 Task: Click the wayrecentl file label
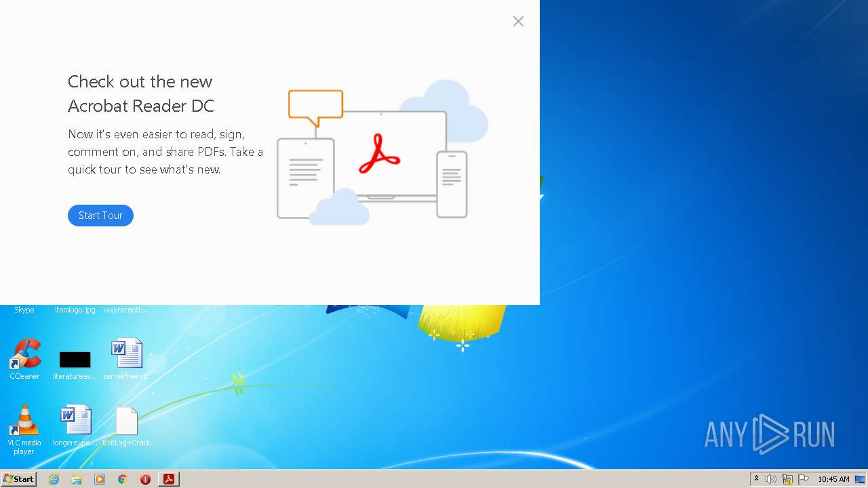click(126, 310)
